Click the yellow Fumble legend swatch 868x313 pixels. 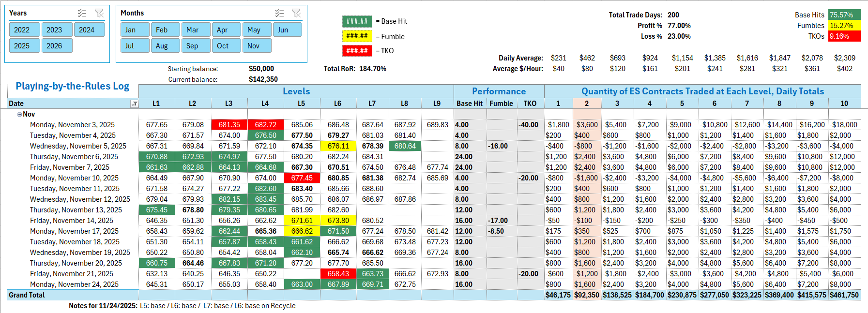(357, 36)
